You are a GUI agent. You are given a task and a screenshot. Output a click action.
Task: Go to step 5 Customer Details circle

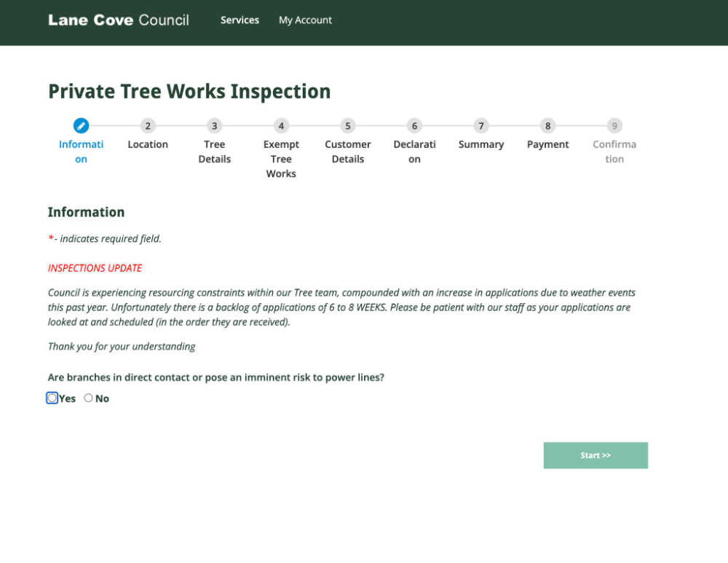[348, 126]
